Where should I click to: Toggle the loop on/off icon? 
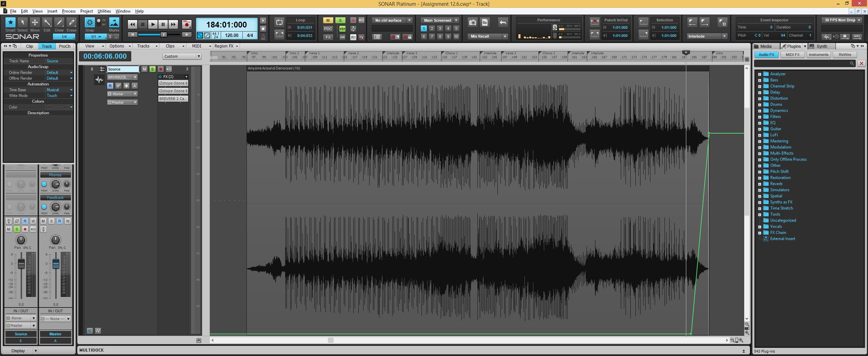279,23
